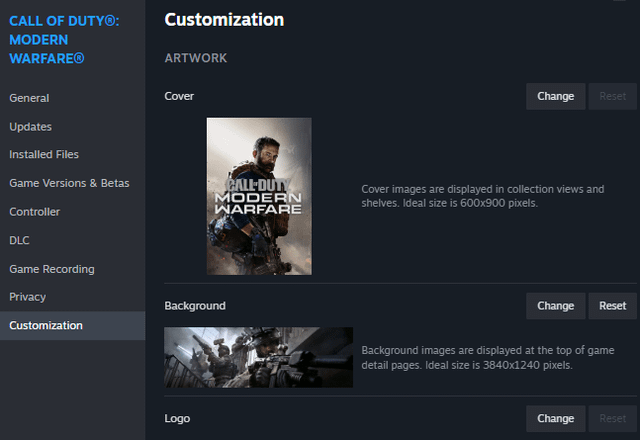Switch to the Controller settings
Viewport: 640px width, 440px height.
(x=35, y=212)
